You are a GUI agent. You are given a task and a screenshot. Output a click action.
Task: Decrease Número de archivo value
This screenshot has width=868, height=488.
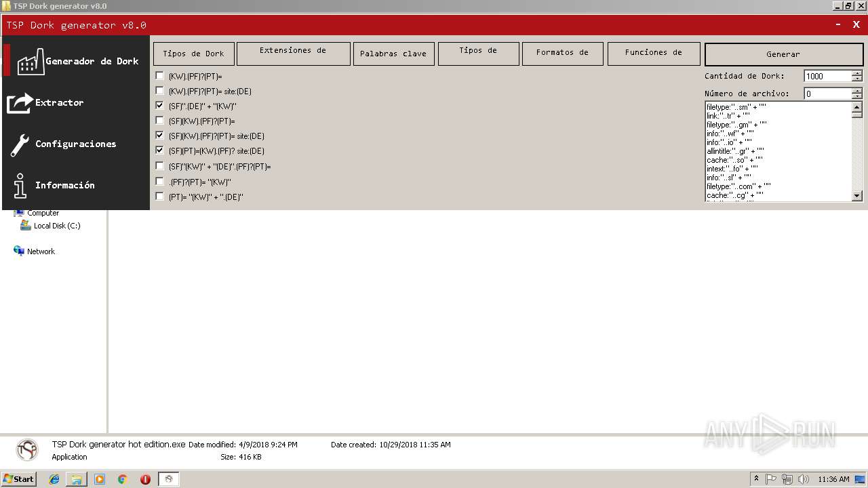[x=857, y=96]
